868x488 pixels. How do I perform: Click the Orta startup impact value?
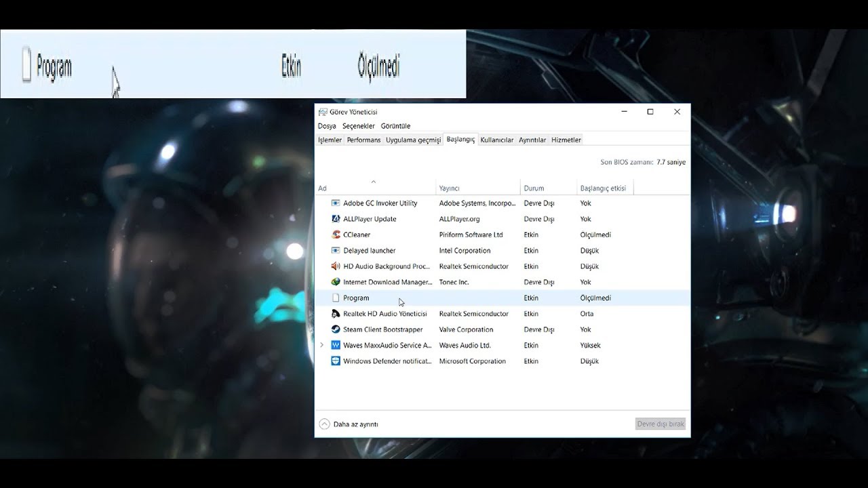(x=587, y=314)
